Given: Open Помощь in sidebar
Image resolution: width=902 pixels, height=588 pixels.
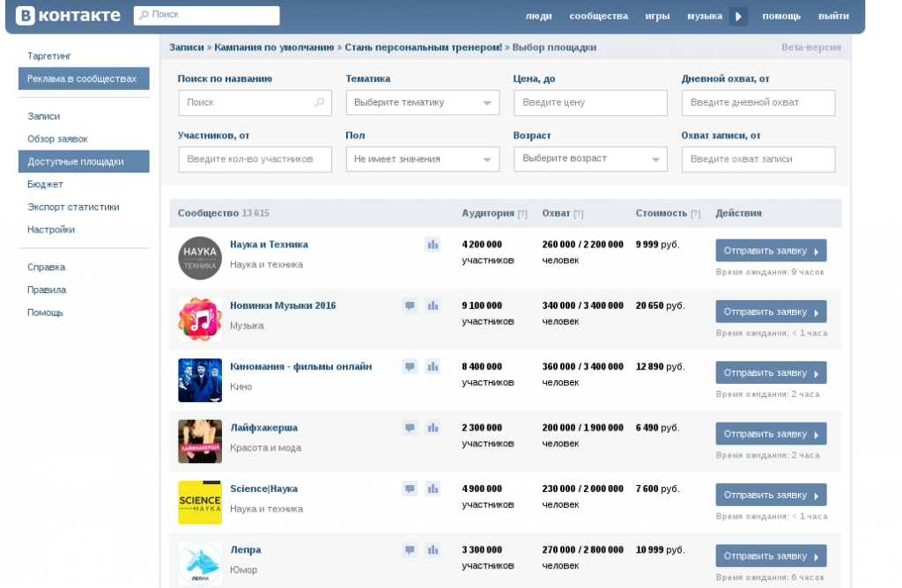Looking at the screenshot, I should pos(45,312).
